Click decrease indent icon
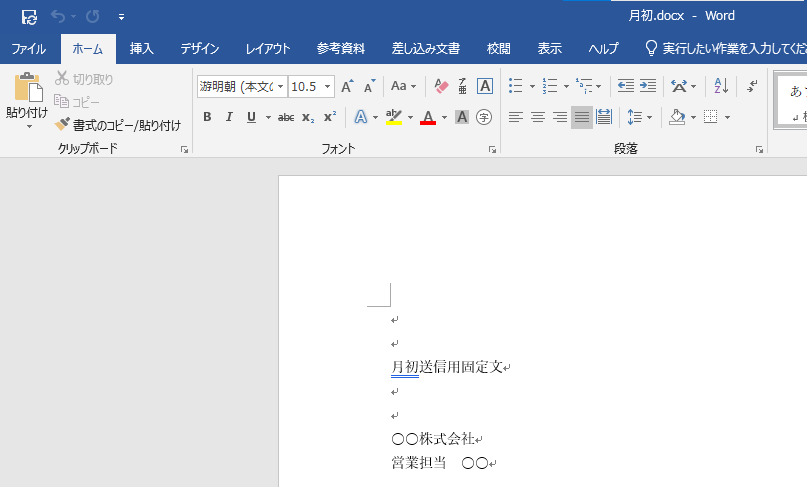 pyautogui.click(x=625, y=86)
